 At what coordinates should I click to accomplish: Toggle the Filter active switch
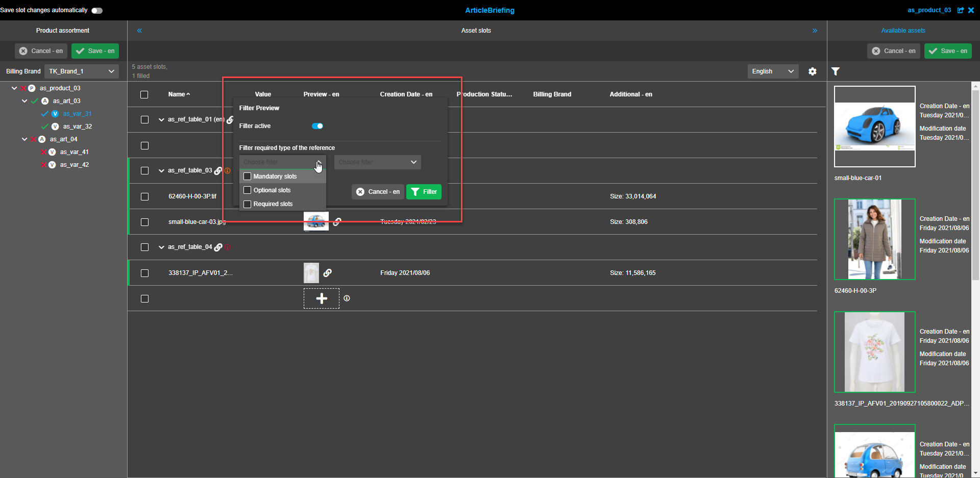pos(317,126)
